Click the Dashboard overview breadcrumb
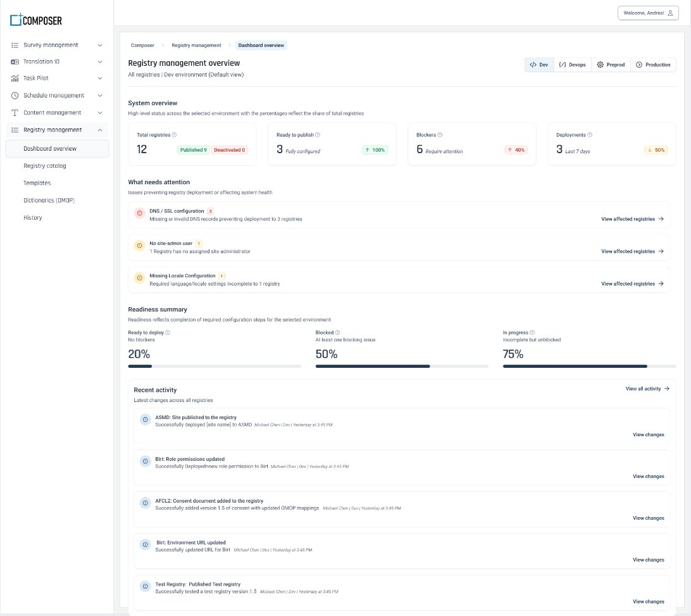This screenshot has height=616, width=691. pyautogui.click(x=261, y=46)
